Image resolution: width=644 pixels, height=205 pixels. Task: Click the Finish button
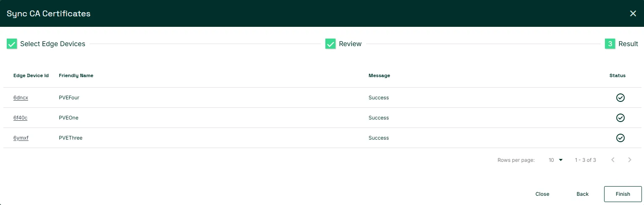(x=623, y=194)
